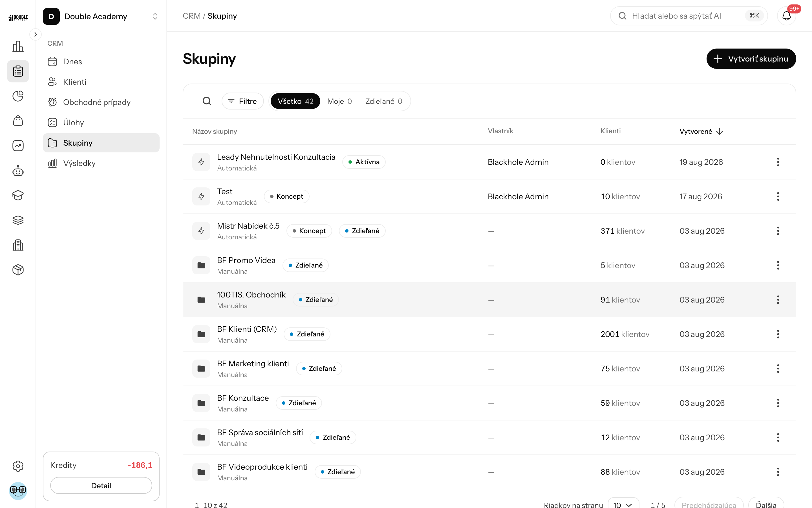The height and width of the screenshot is (508, 812).
Task: Go to Výsledky in CRM menu
Action: point(101,163)
